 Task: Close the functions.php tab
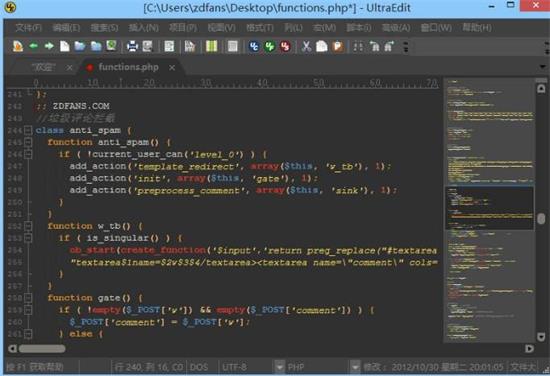coord(172,67)
